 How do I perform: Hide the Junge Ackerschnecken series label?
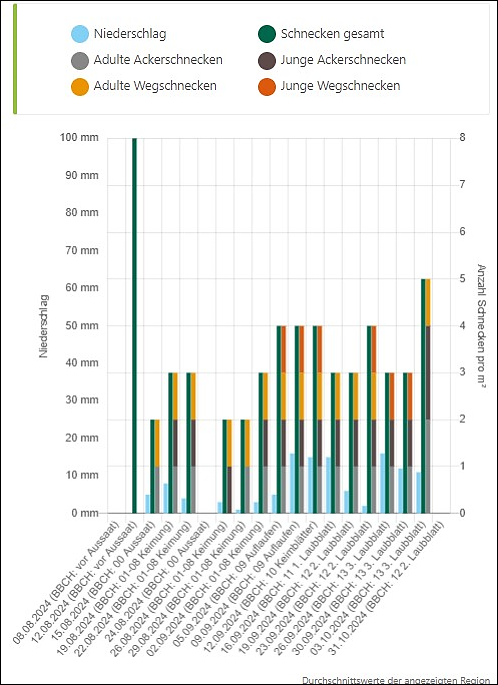(x=343, y=60)
